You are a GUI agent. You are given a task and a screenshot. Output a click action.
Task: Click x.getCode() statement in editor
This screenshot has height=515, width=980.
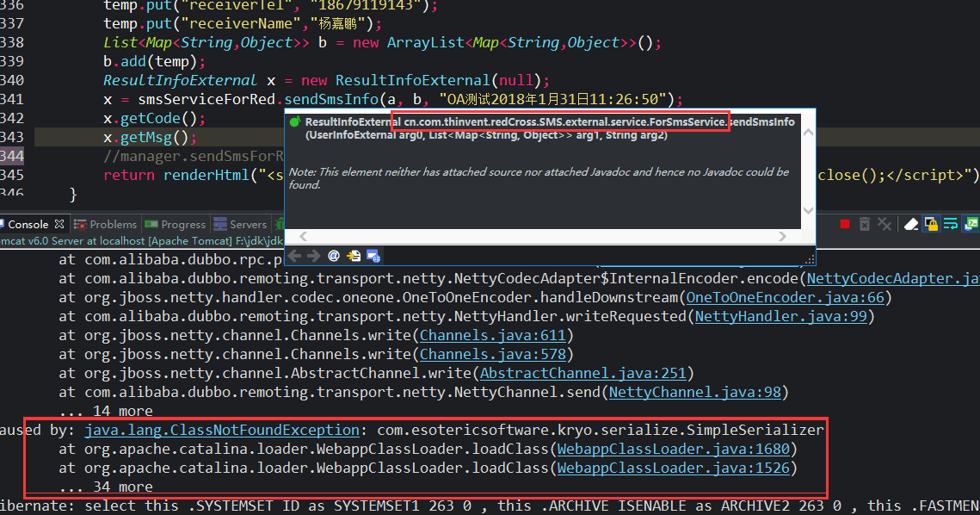coord(154,118)
